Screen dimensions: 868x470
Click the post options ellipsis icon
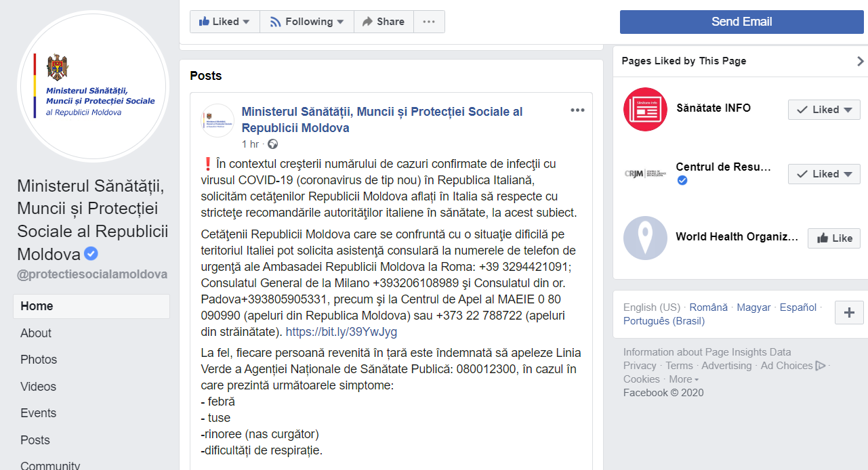(577, 110)
